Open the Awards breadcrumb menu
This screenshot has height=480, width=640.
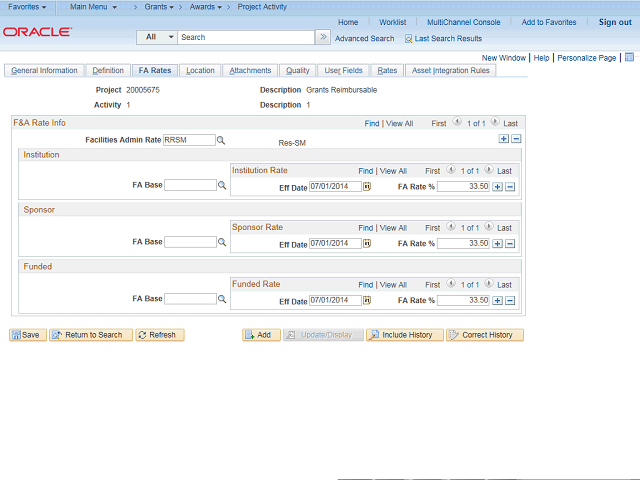(205, 7)
